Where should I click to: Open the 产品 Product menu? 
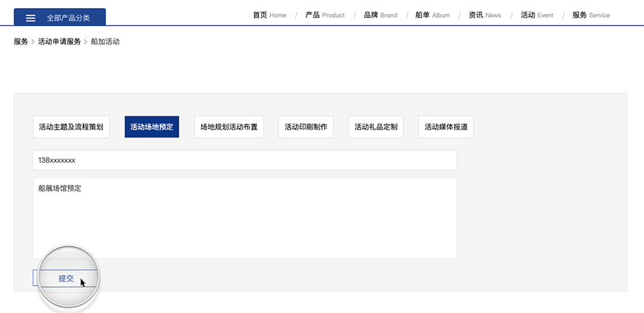pos(324,15)
